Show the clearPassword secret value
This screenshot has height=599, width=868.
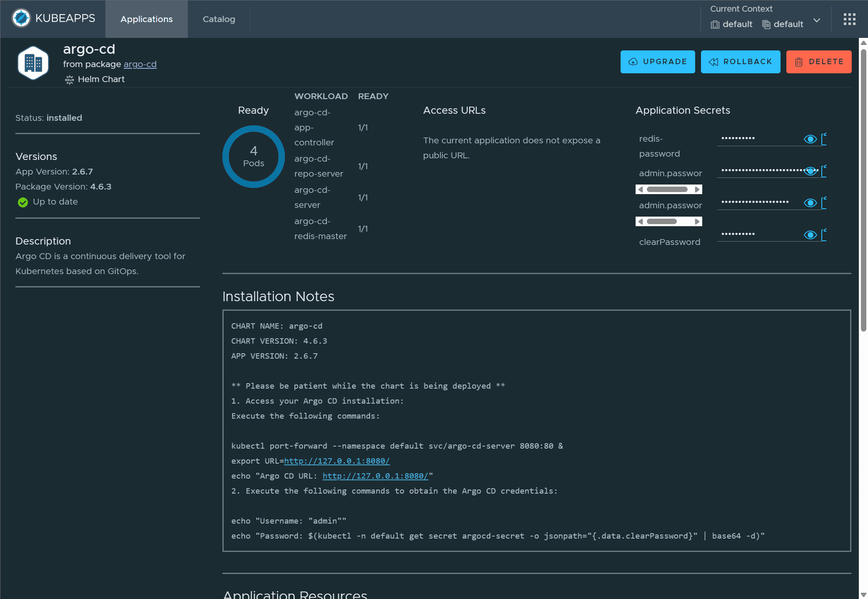(x=810, y=235)
